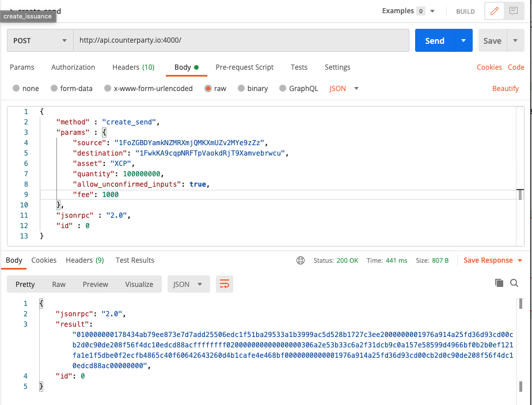The width and height of the screenshot is (532, 405).
Task: Click the Beautify link
Action: click(x=505, y=88)
